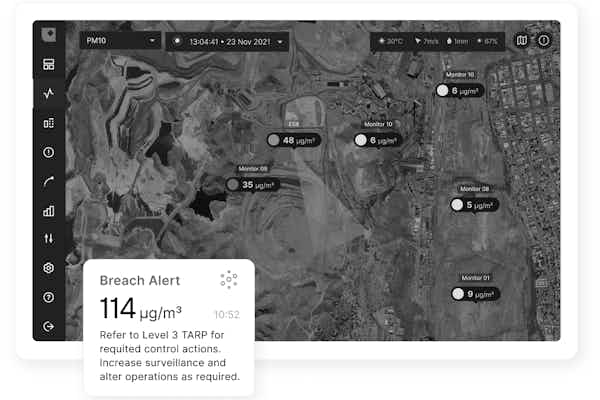Open settings gear in the sidebar
The image size is (600, 400).
[x=48, y=268]
